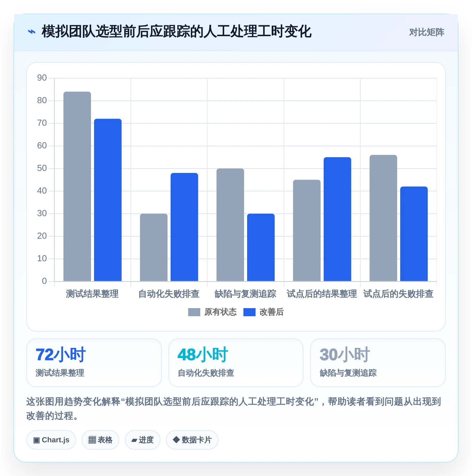Click the 0 y-axis tick label
The height and width of the screenshot is (476, 472).
pyautogui.click(x=45, y=281)
